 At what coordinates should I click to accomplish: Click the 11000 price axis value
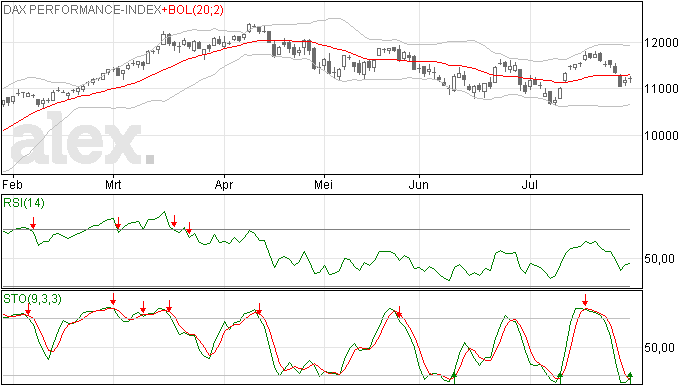coord(661,89)
